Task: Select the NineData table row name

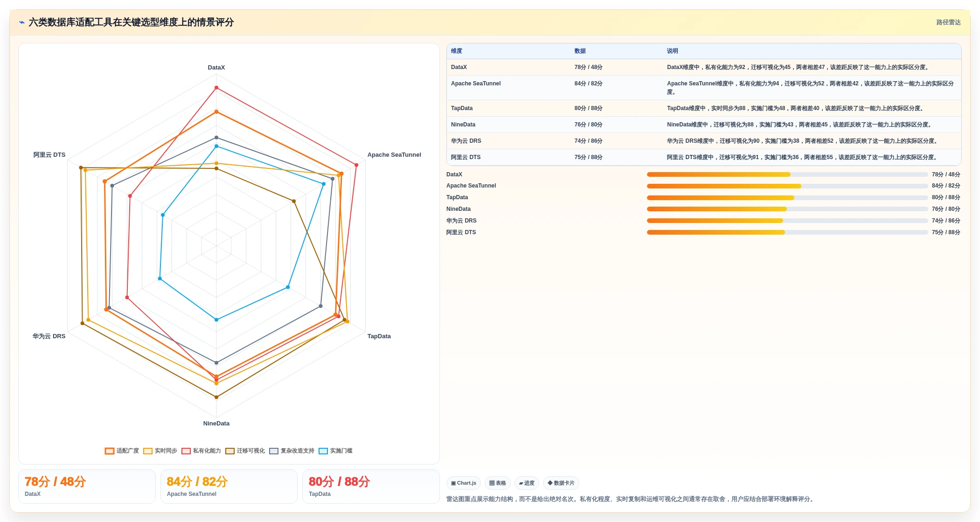Action: pos(463,125)
